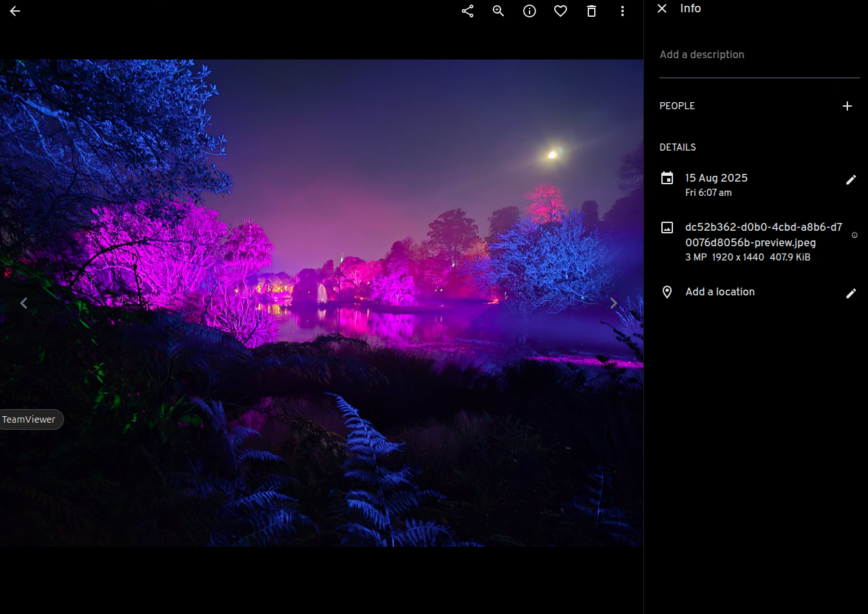The width and height of the screenshot is (868, 614).
Task: Click the DETAILS section heading
Action: pyautogui.click(x=677, y=147)
